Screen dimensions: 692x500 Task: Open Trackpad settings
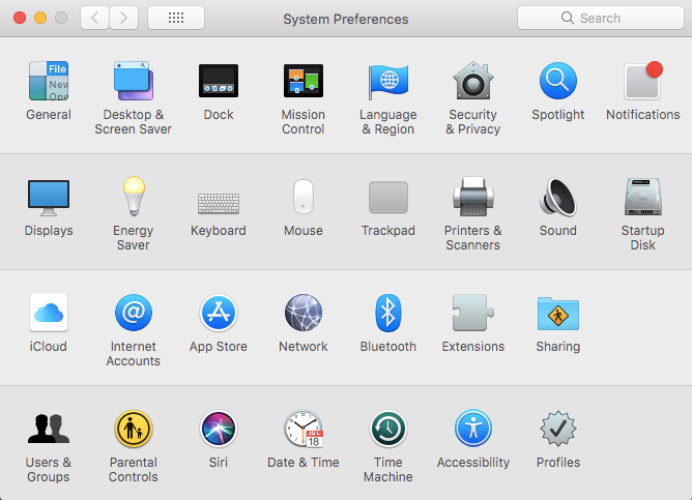click(388, 198)
